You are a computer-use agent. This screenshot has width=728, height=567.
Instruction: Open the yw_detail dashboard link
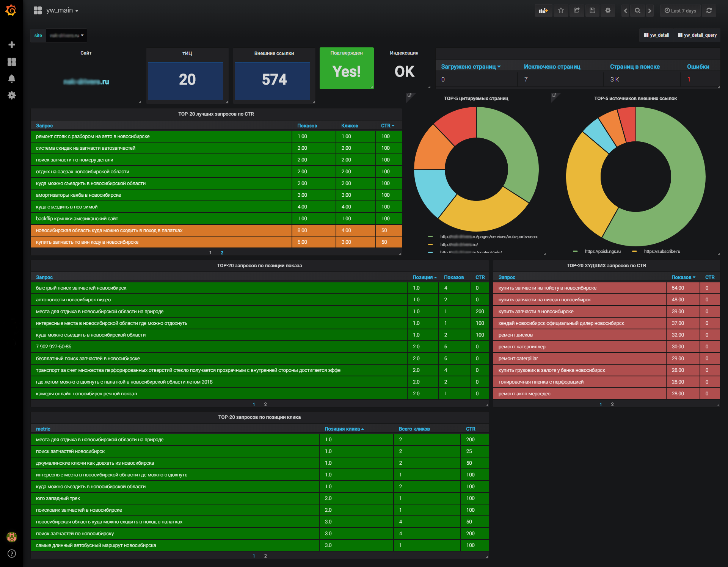coord(657,35)
